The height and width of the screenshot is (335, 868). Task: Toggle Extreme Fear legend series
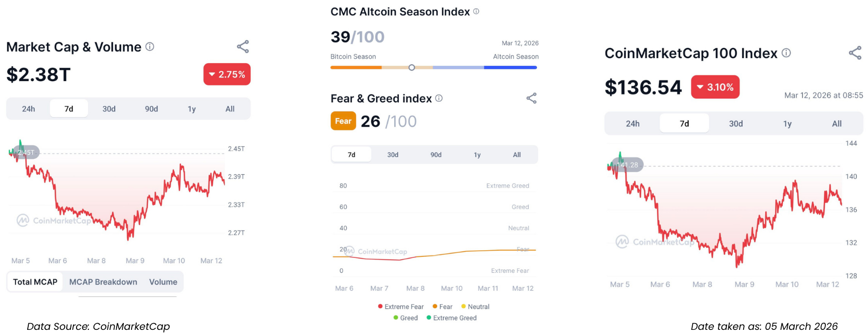(401, 307)
